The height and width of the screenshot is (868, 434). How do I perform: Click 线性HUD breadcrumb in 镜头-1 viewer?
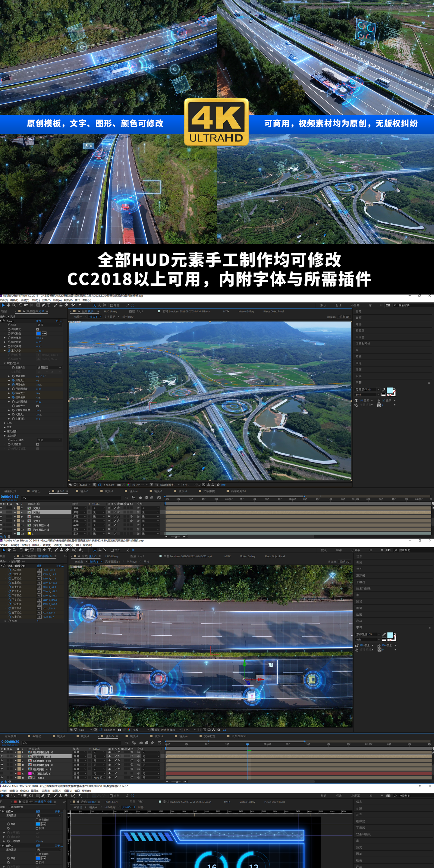click(128, 317)
